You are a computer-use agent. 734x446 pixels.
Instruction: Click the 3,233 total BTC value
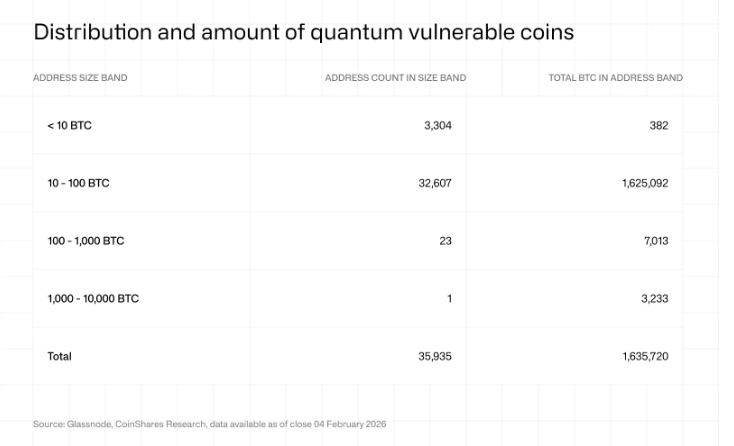pos(654,299)
